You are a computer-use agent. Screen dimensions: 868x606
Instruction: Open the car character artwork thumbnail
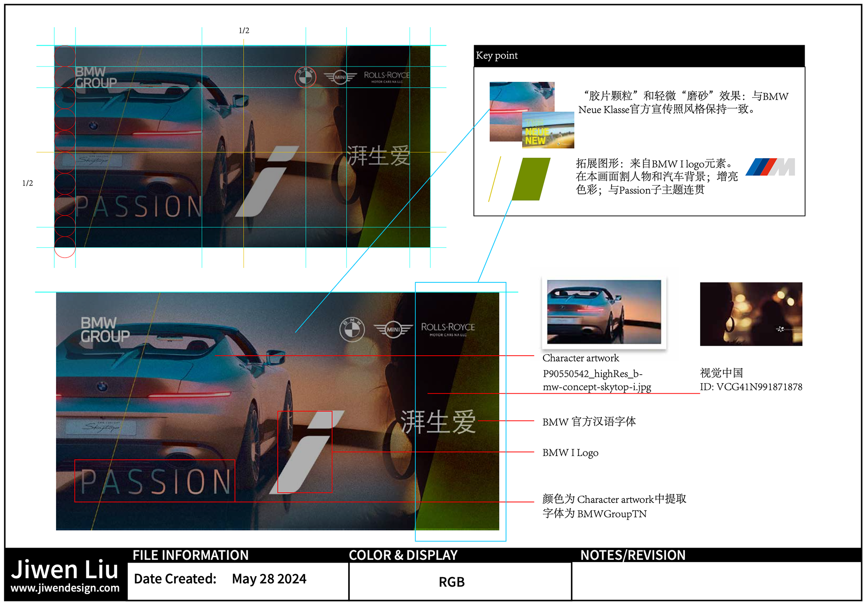[604, 312]
